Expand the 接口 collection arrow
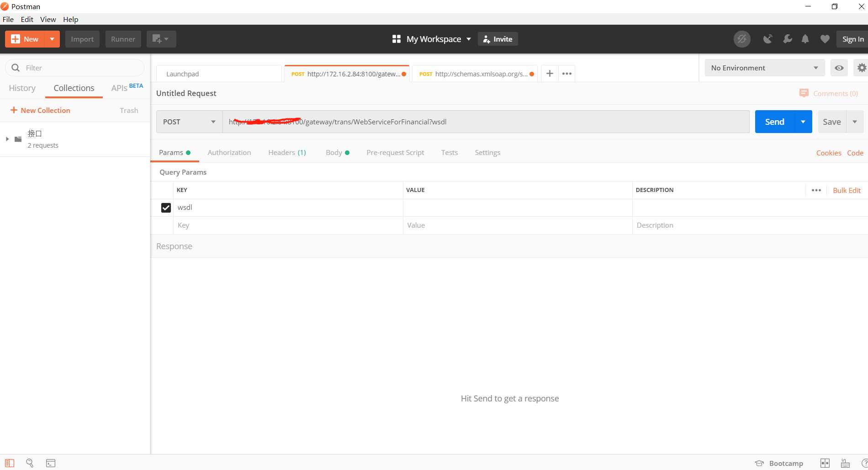Viewport: 868px width, 470px height. pyautogui.click(x=7, y=139)
